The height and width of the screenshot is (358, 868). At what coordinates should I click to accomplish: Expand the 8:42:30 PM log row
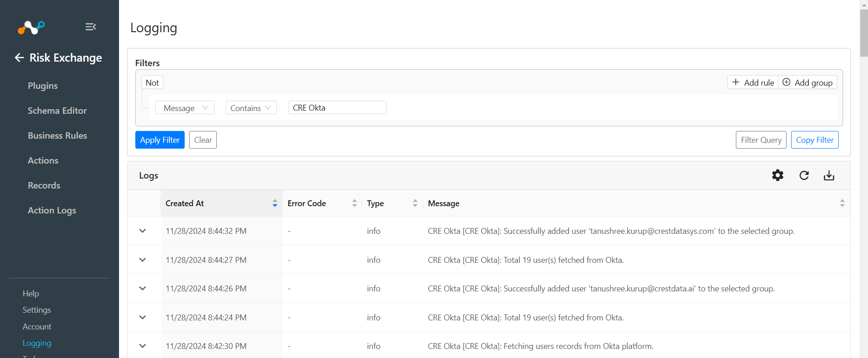point(143,346)
